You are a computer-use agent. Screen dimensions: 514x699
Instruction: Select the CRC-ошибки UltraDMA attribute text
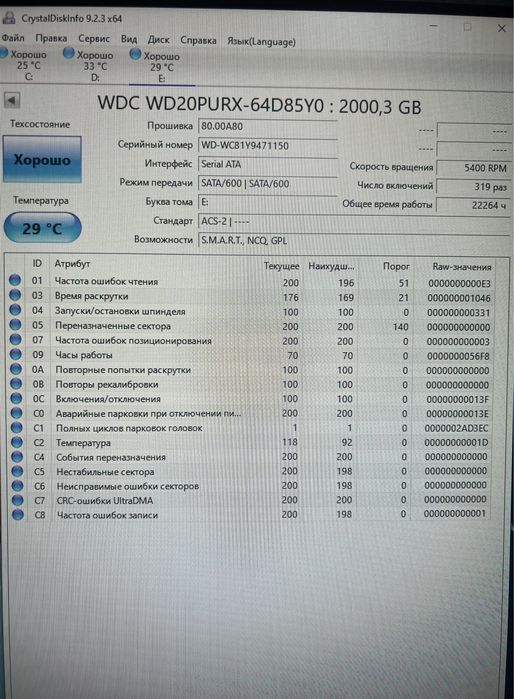105,501
